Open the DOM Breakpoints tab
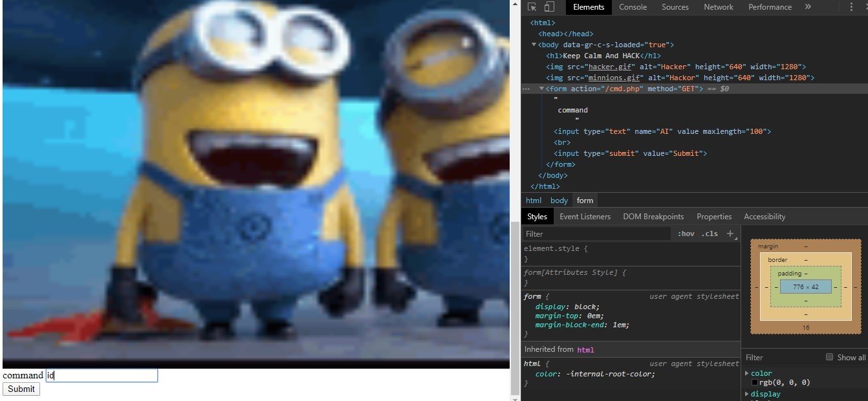 653,217
